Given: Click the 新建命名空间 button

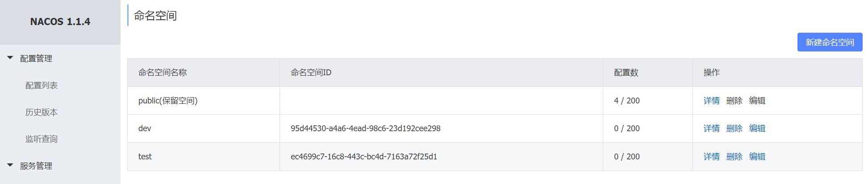Looking at the screenshot, I should pyautogui.click(x=830, y=42).
